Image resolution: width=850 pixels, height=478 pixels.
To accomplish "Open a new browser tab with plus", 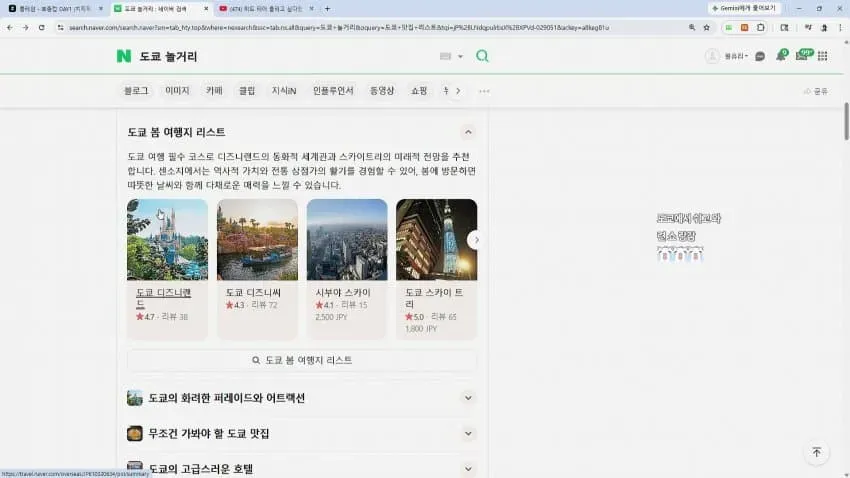I will pyautogui.click(x=327, y=9).
